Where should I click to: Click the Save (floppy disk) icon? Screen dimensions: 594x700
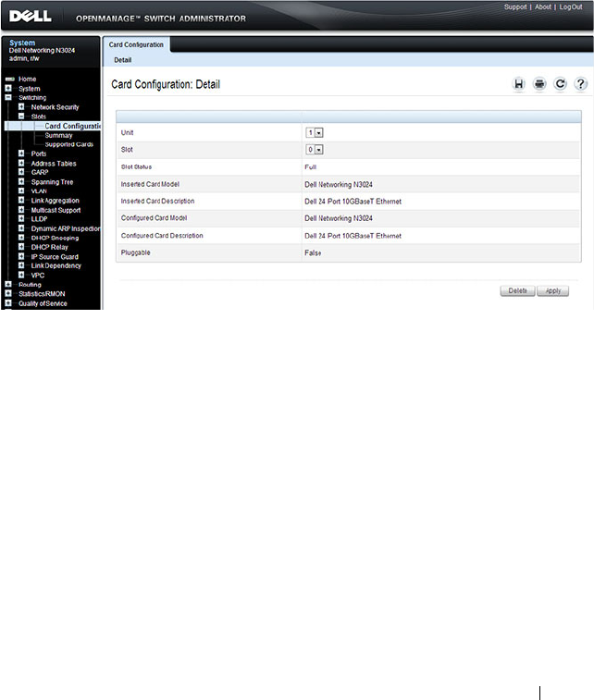pyautogui.click(x=518, y=84)
